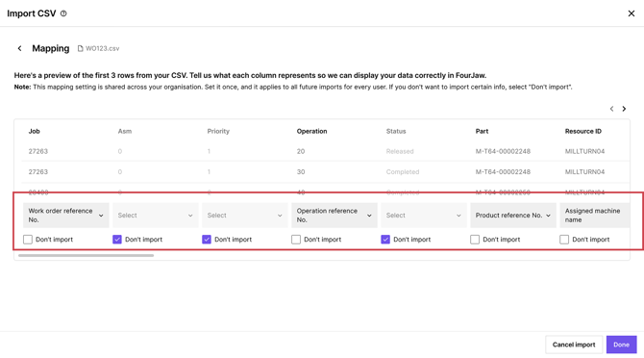
Task: Go back using the arrow beside Mapping
Action: [x=19, y=48]
